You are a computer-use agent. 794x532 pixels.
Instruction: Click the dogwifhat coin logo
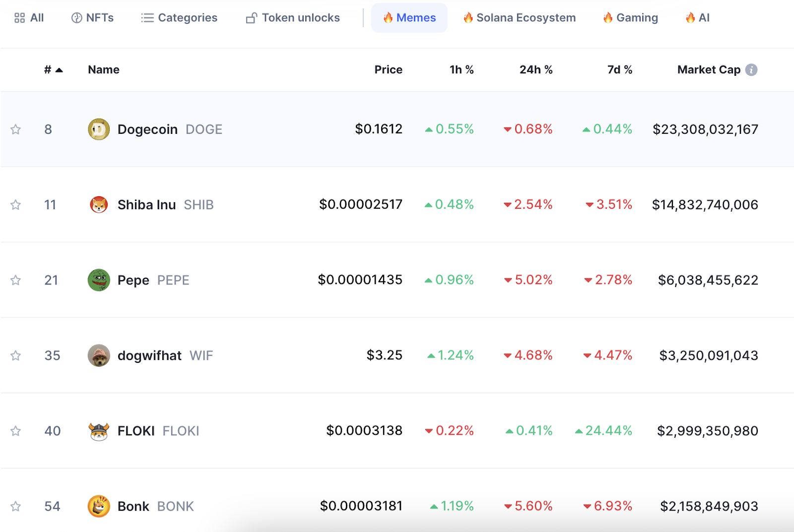(x=99, y=355)
